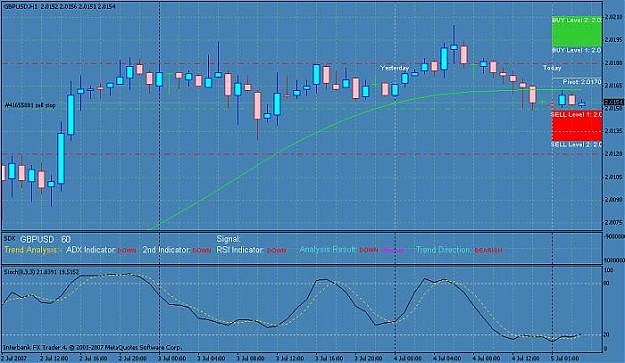The width and height of the screenshot is (625, 363).
Task: Click the '4 Jul 00:00' time label
Action: point(408,358)
